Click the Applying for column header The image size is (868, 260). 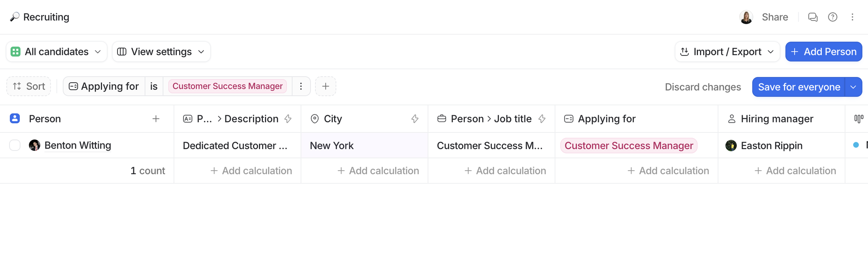click(x=606, y=119)
